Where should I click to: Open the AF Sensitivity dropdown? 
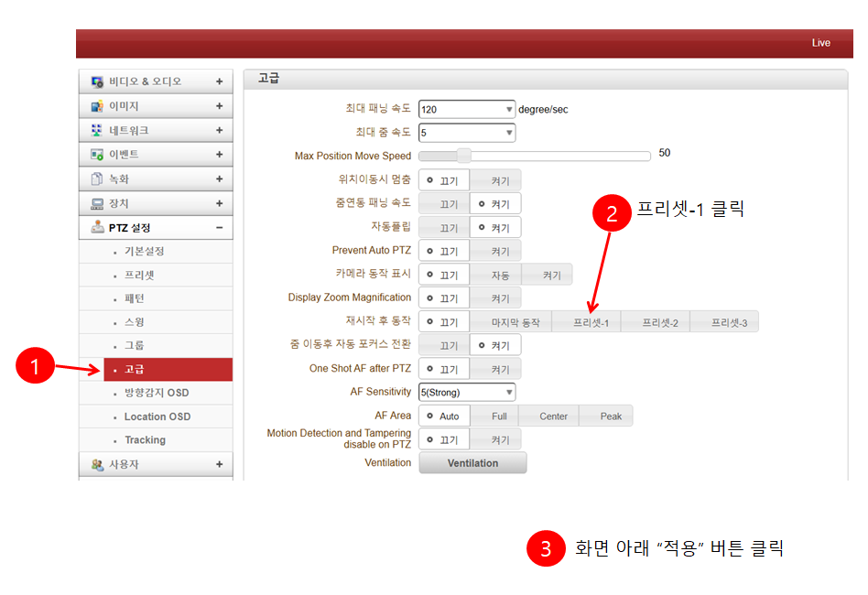(467, 392)
